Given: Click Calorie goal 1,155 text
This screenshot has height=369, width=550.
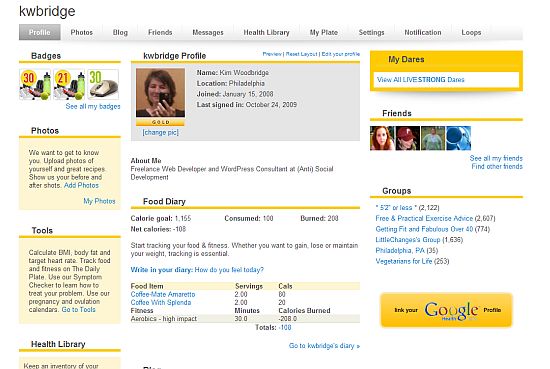Looking at the screenshot, I should pyautogui.click(x=161, y=218).
